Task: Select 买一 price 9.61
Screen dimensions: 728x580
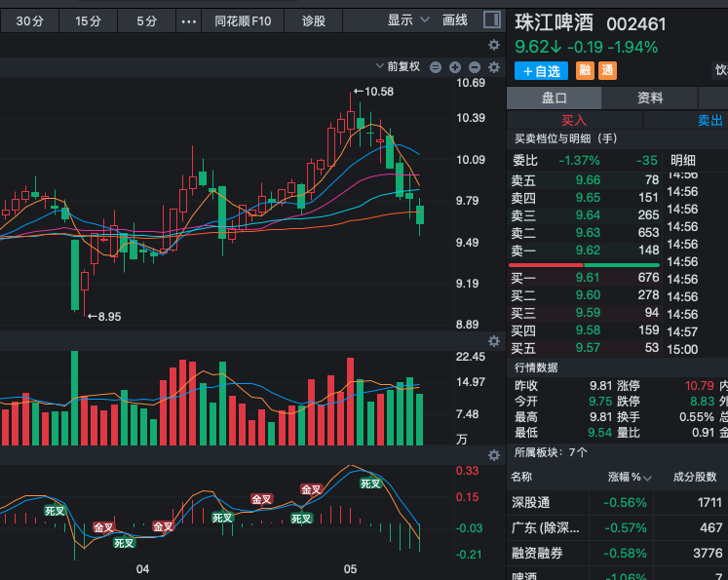Action: click(588, 278)
